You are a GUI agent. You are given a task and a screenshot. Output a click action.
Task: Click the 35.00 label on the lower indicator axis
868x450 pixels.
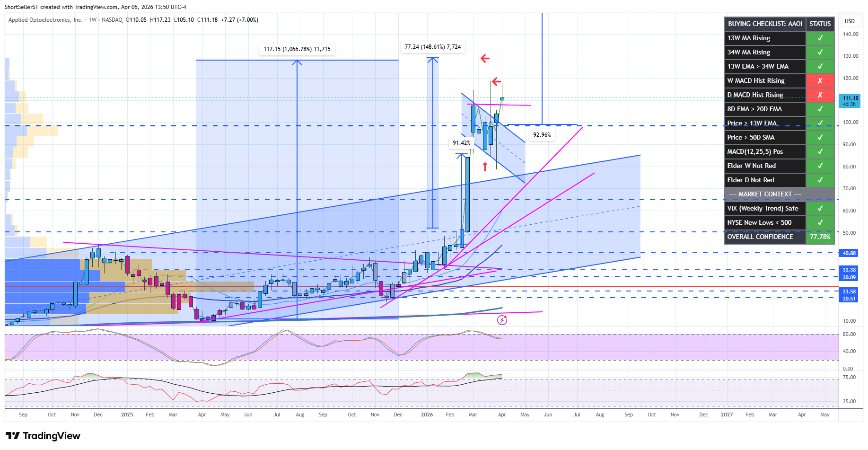(849, 401)
